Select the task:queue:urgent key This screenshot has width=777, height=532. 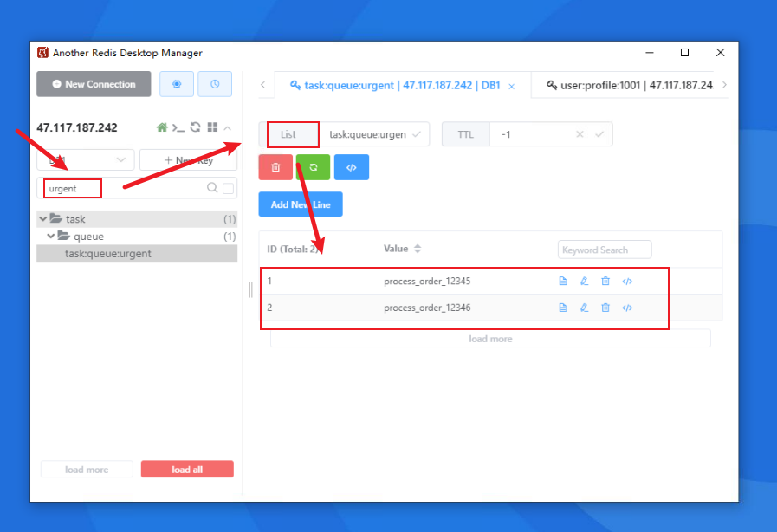click(137, 253)
